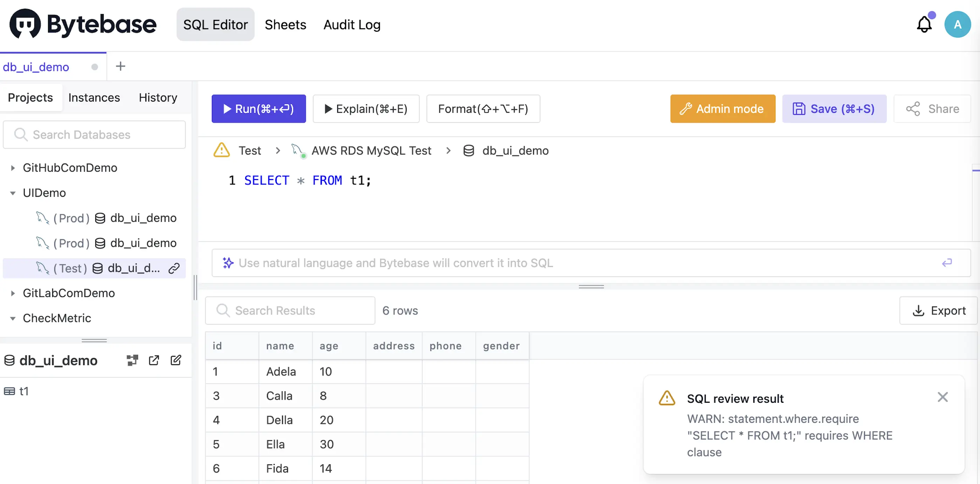The image size is (980, 484).
Task: Toggle the db_ui_demo tree item
Action: [57, 360]
